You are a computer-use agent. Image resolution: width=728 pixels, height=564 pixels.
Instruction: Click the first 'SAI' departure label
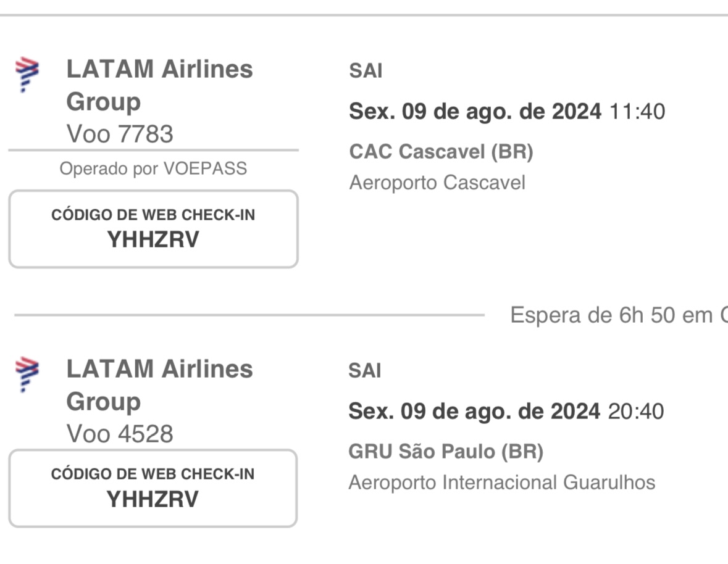pos(366,71)
